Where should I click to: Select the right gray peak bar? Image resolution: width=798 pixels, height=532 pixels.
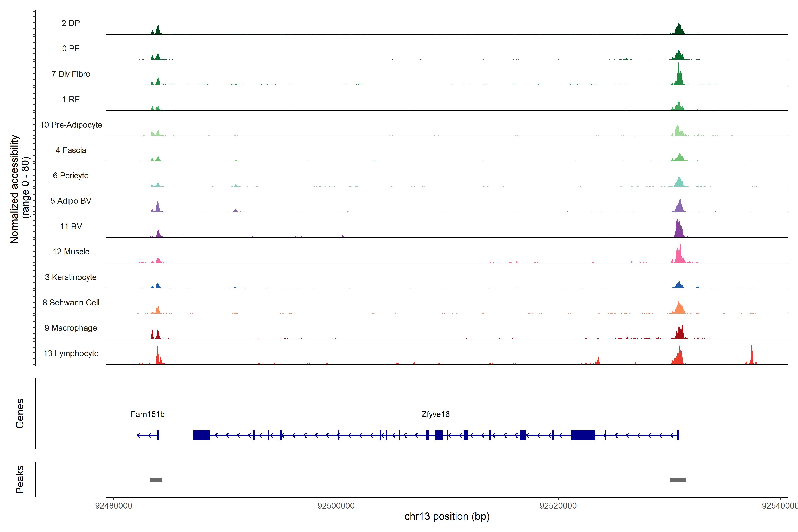[678, 480]
